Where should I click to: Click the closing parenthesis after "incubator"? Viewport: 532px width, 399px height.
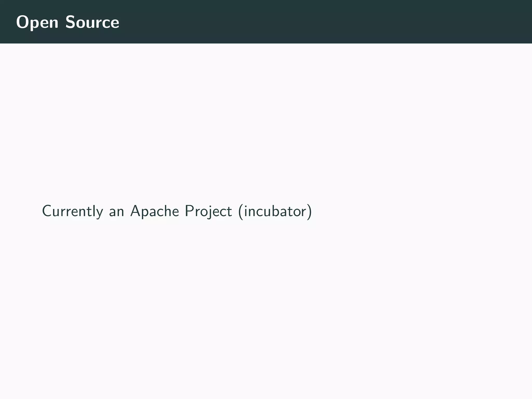(309, 211)
